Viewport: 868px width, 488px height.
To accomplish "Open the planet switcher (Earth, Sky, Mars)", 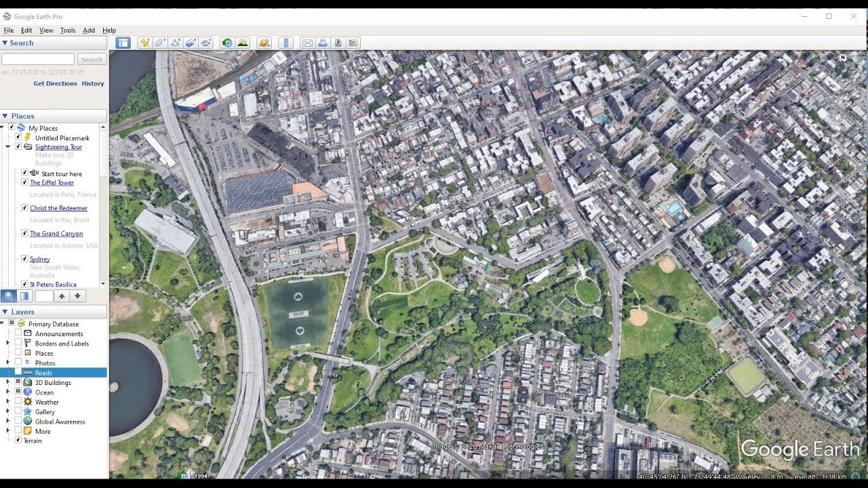I will pyautogui.click(x=264, y=43).
